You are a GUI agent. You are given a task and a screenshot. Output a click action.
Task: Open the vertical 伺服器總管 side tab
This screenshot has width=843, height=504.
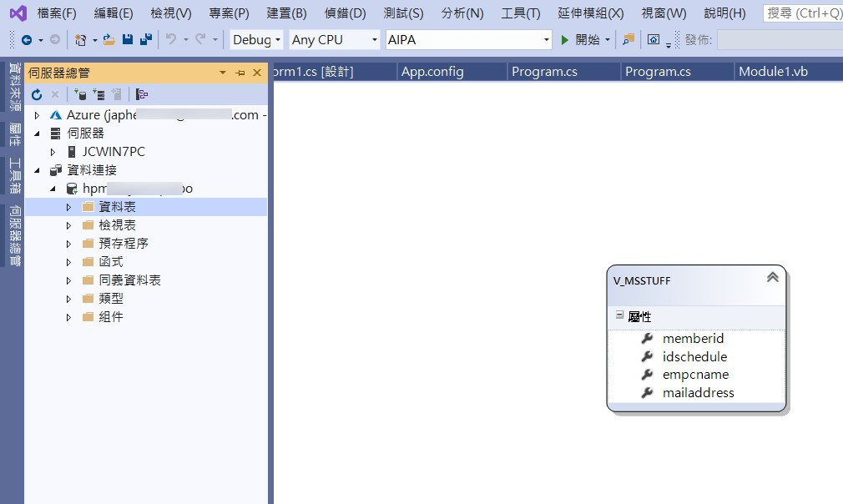pyautogui.click(x=14, y=235)
